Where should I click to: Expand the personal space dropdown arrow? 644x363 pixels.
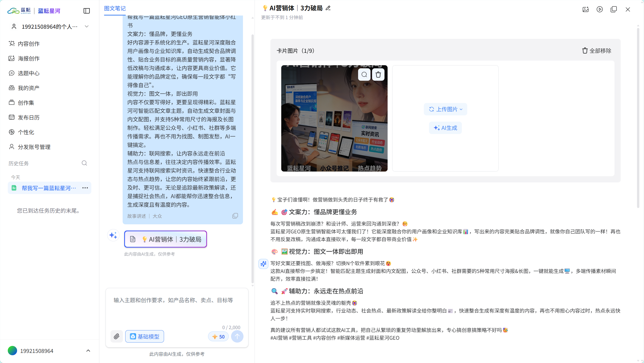(87, 26)
